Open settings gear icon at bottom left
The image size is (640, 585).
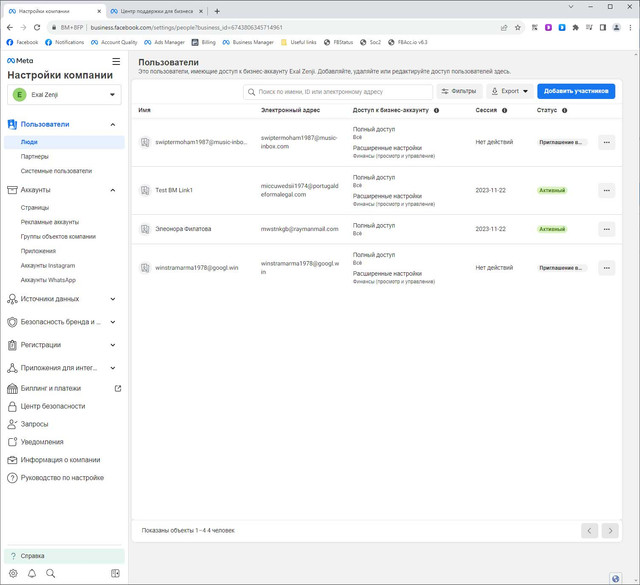pyautogui.click(x=13, y=573)
